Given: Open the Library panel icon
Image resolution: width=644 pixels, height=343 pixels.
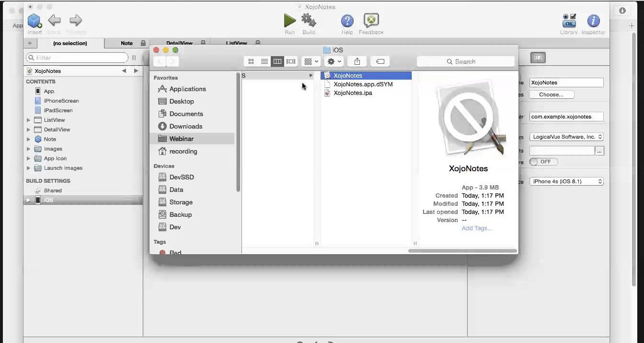Looking at the screenshot, I should (569, 21).
